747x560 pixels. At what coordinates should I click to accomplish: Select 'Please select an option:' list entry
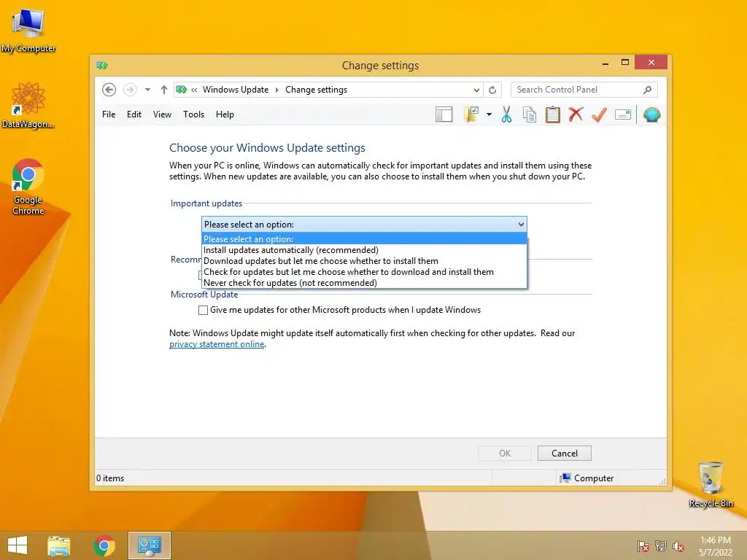pos(364,239)
